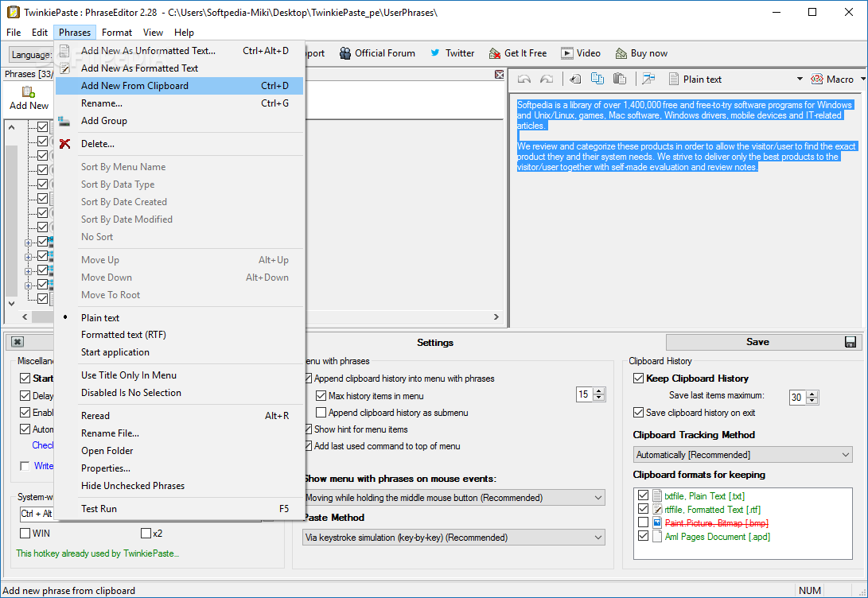The width and height of the screenshot is (868, 598).
Task: Choose Start application menu item
Action: pos(179,352)
